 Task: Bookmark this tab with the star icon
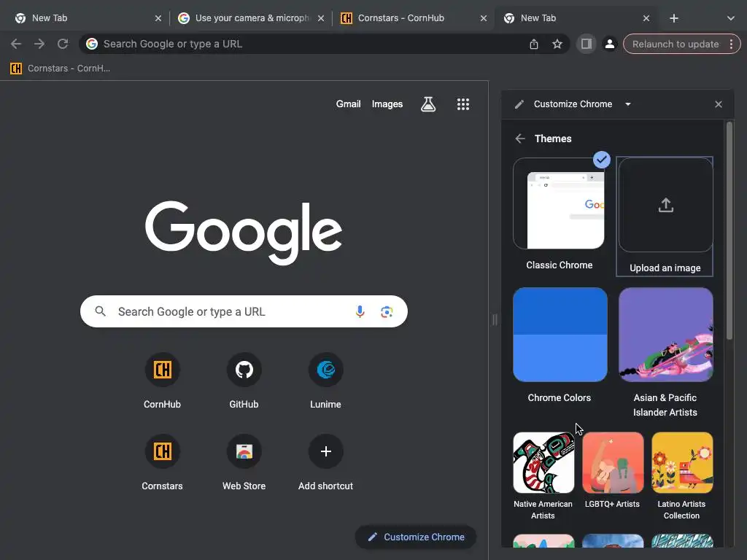(x=557, y=44)
